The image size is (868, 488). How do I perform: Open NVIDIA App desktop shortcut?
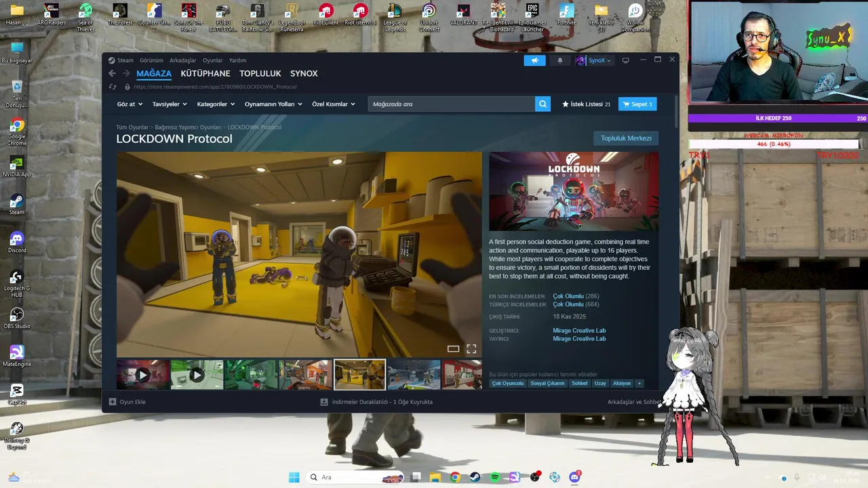coord(17,166)
